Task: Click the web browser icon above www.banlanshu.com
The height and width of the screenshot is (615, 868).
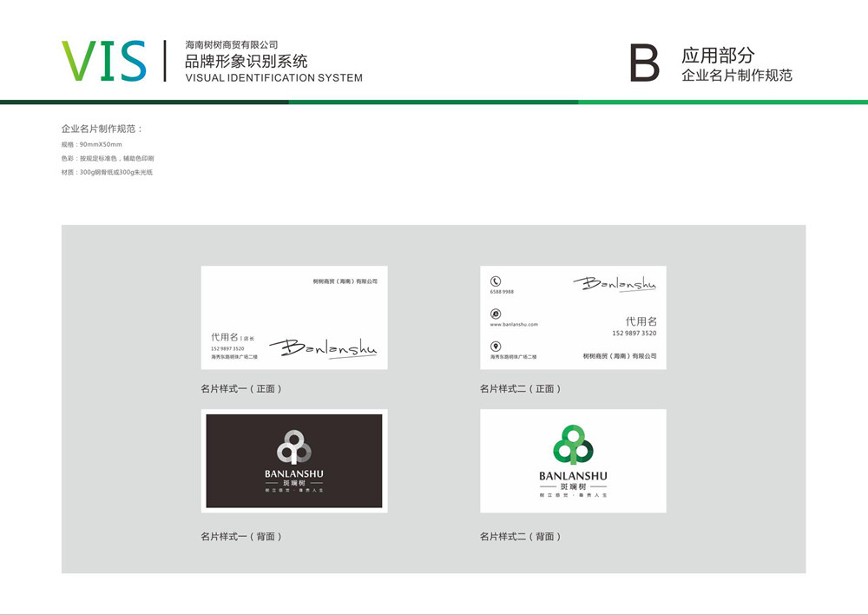Action: (x=496, y=314)
